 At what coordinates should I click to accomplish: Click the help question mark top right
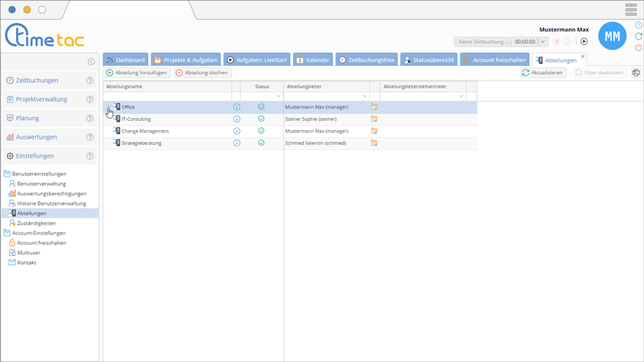pos(638,26)
